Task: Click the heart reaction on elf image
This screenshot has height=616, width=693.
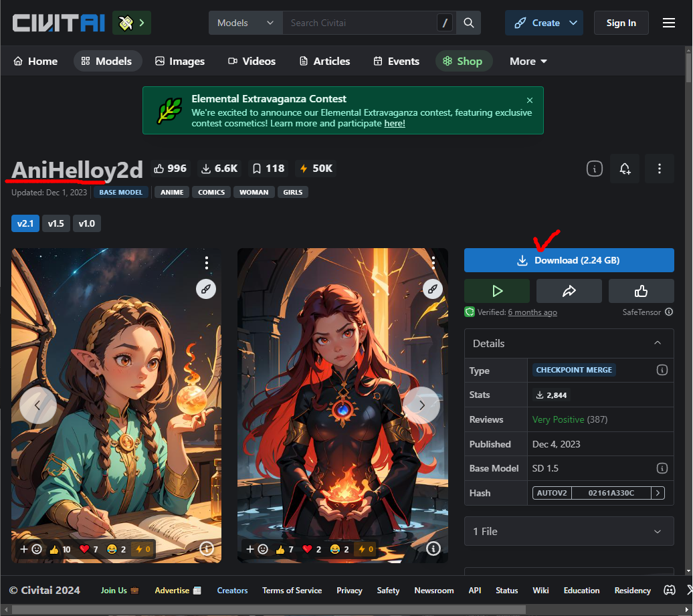Action: click(x=89, y=549)
